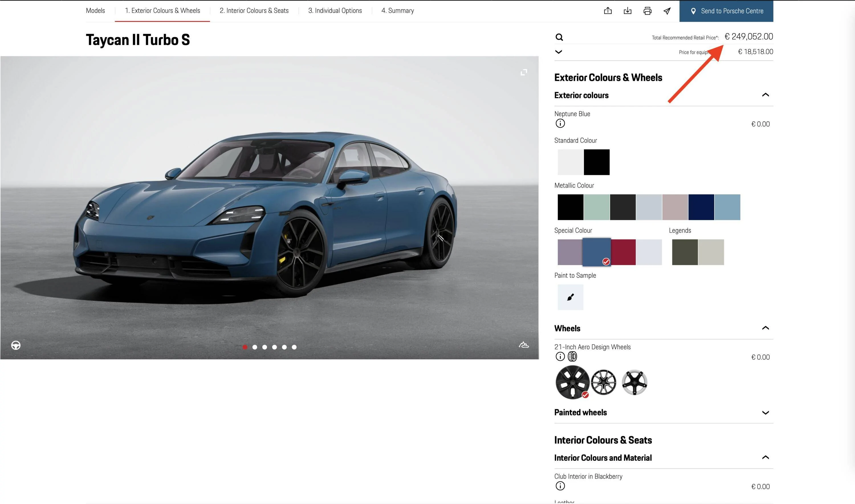Pick the selected Neptune Blue special swatch

[597, 252]
